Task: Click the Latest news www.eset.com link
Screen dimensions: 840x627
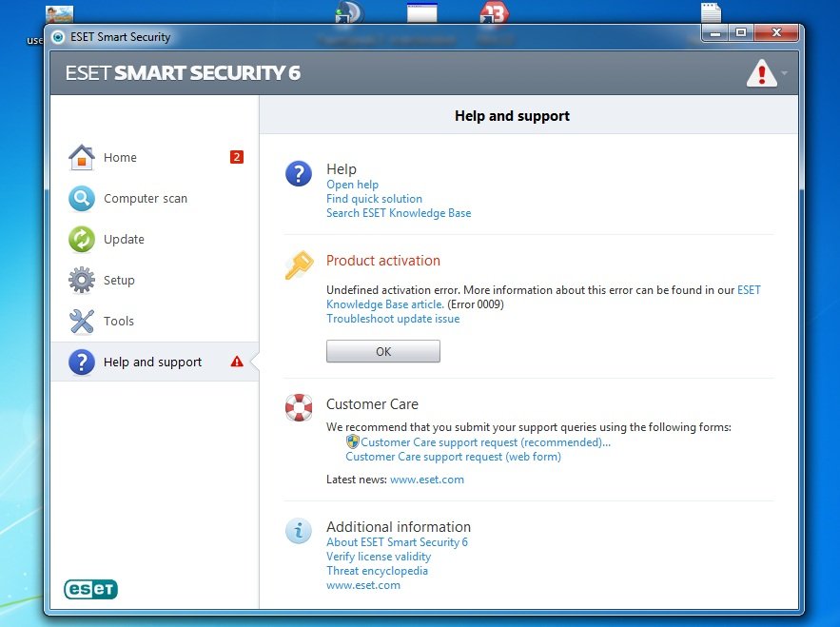Action: point(427,480)
